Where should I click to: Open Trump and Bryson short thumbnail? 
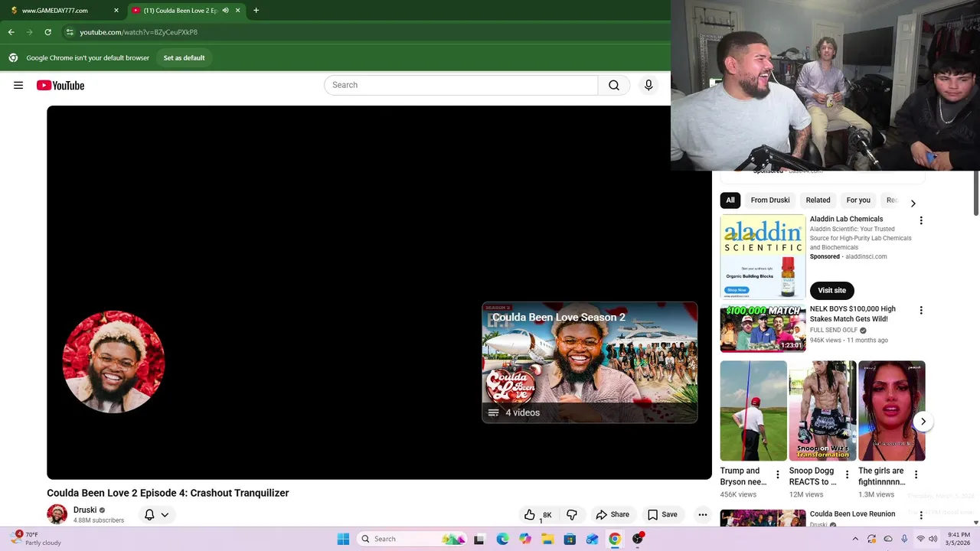click(x=753, y=411)
